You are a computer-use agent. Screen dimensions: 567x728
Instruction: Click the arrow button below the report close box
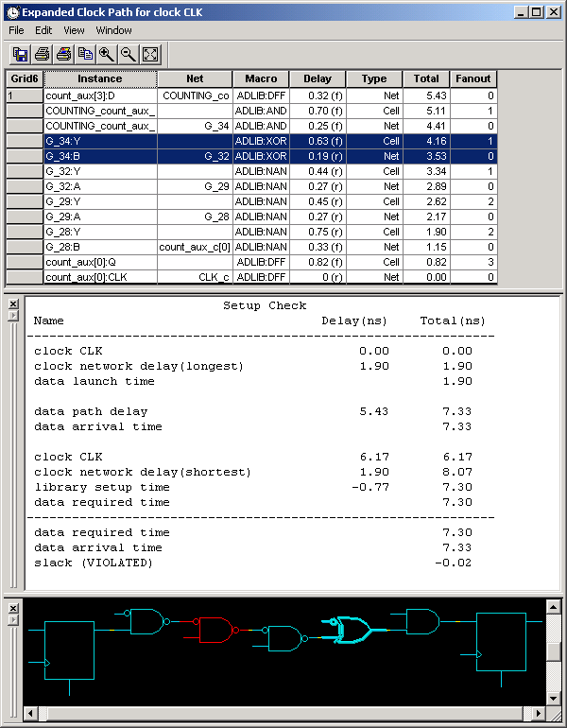pos(13,316)
